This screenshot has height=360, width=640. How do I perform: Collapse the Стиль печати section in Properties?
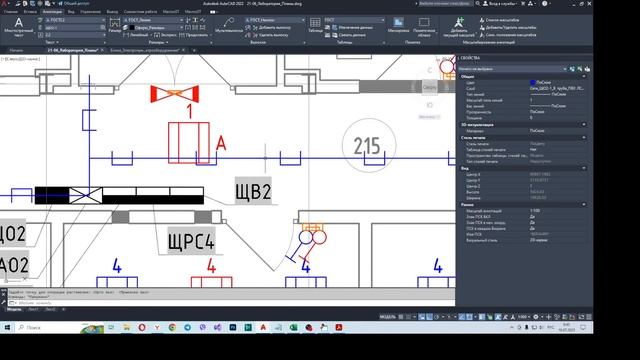coord(584,138)
